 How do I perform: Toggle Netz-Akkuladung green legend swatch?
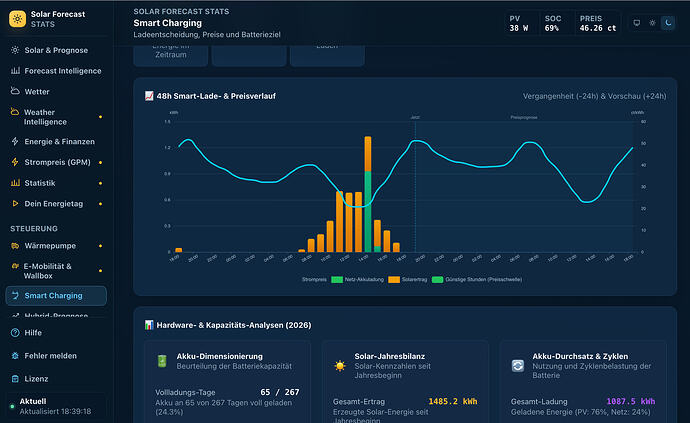click(x=337, y=280)
